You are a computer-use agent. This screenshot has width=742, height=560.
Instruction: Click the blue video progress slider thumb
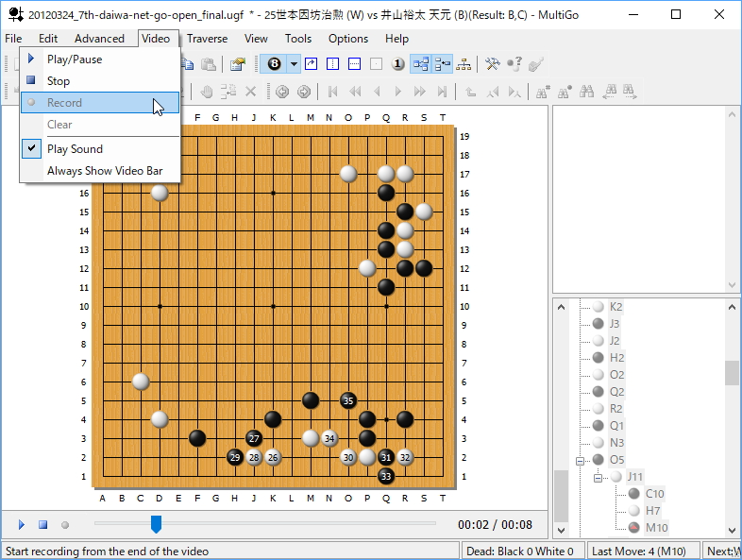click(x=156, y=524)
